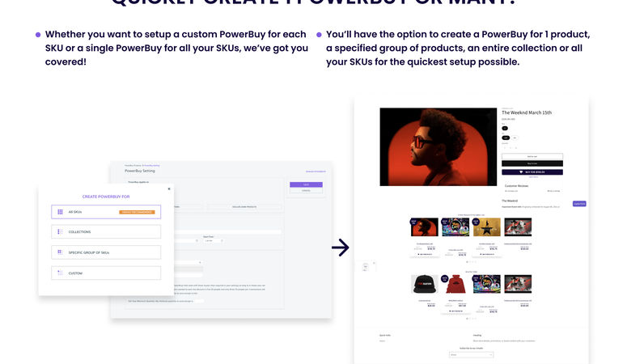Click the purple Save button in PowerBuy Setting
Screen dimensions: 627x364
point(306,184)
